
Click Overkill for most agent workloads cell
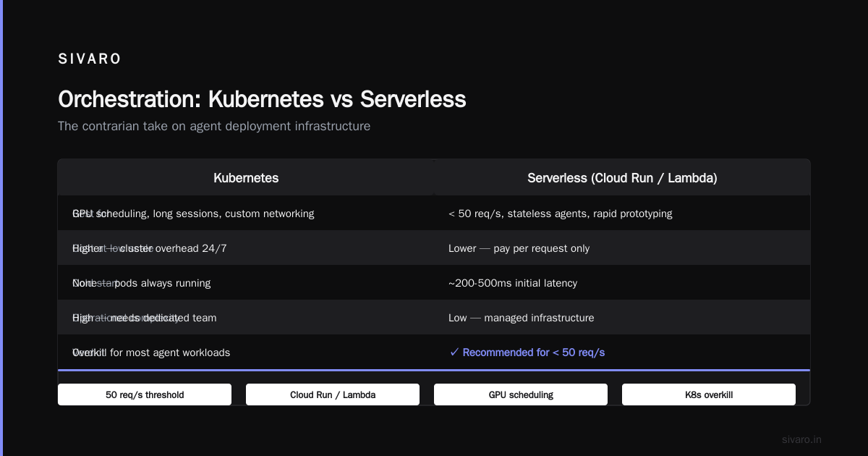tap(246, 352)
